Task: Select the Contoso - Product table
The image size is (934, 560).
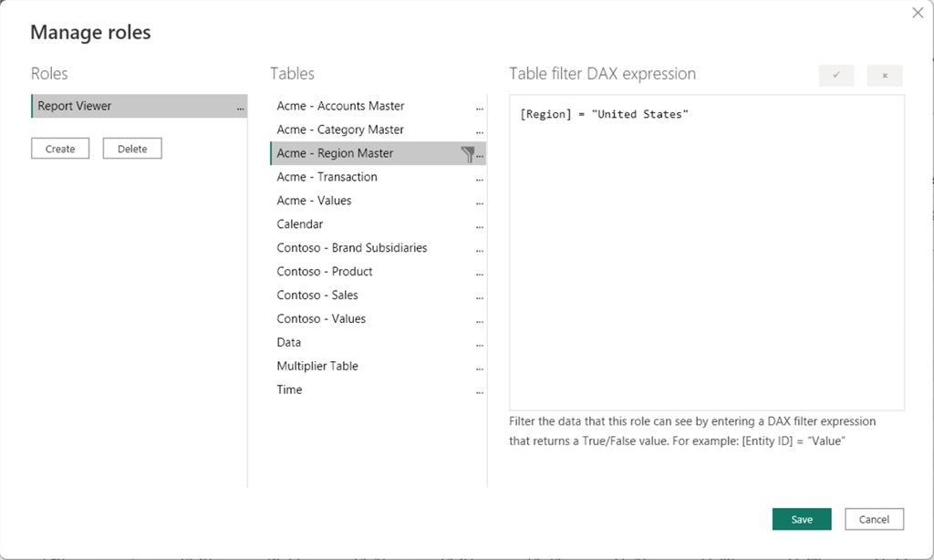Action: pos(325,272)
